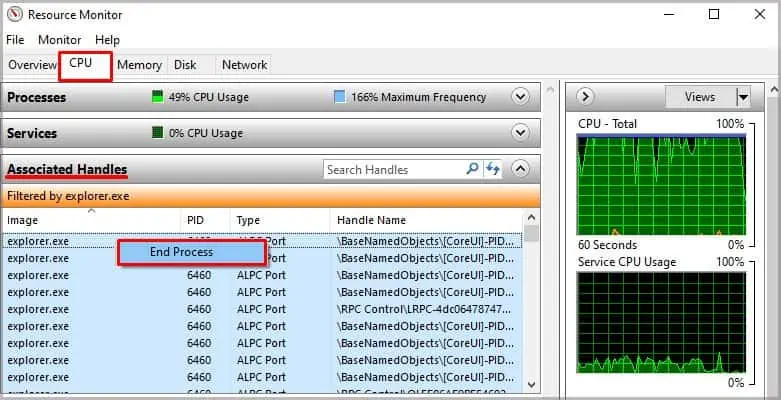This screenshot has height=400, width=781.
Task: Click the '49% CPU Usage' text
Action: coord(208,97)
